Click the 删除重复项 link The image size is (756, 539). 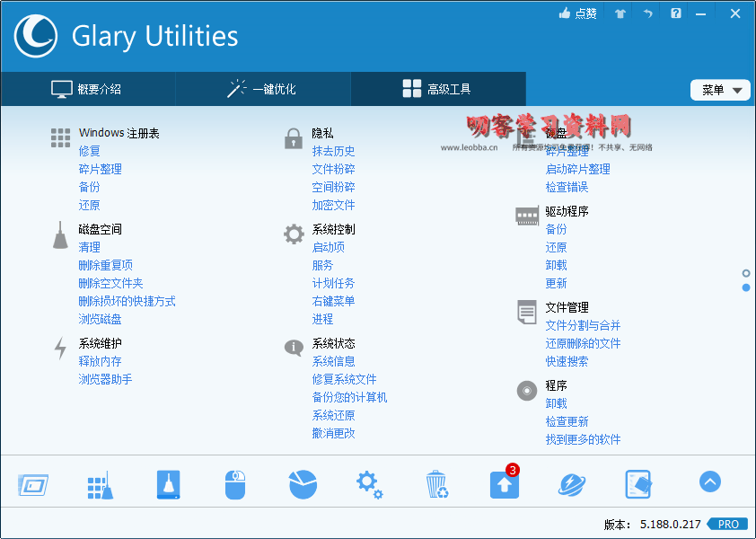[105, 265]
